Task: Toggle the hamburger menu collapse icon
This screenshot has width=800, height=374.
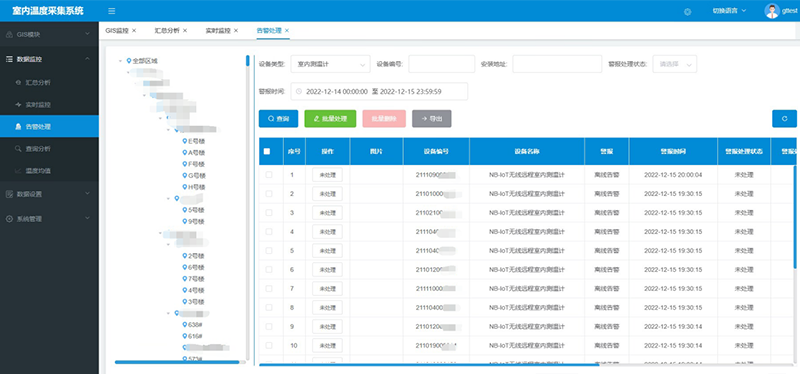Action: 112,11
